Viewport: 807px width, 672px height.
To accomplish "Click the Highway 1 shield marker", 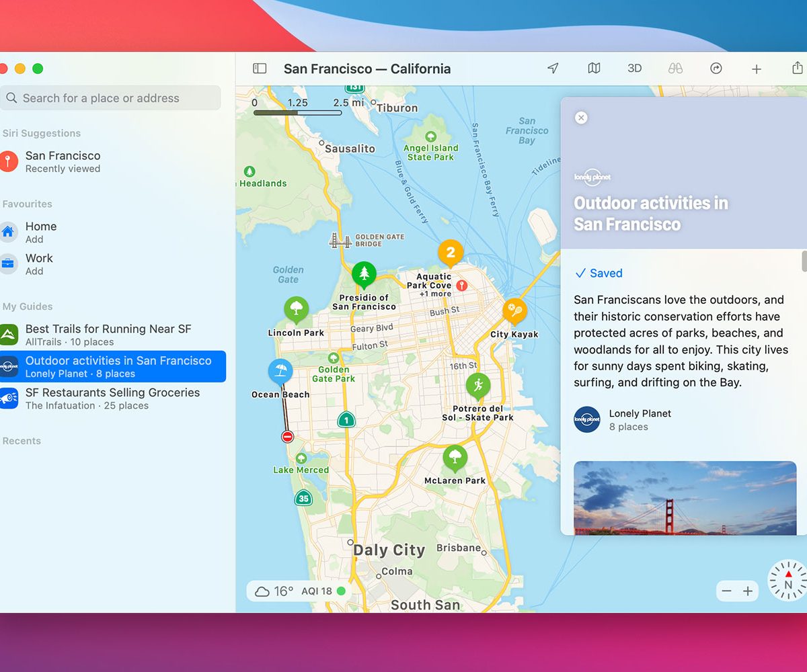I will (346, 420).
